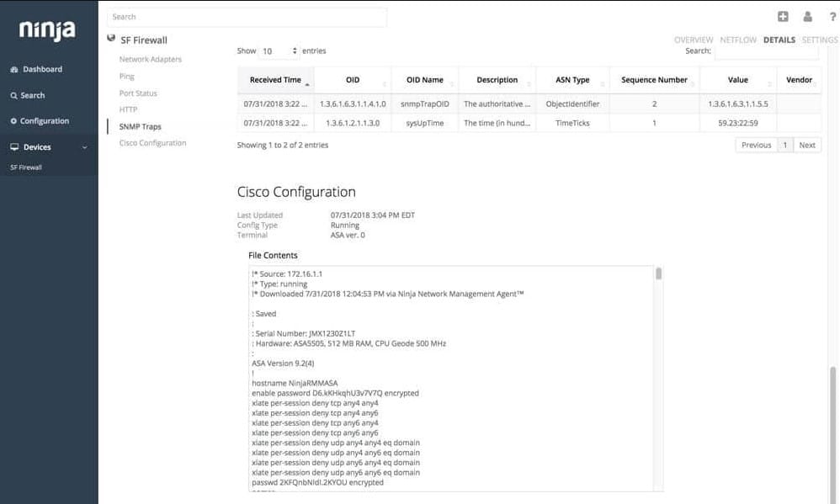Sort by Vendor column
This screenshot has height=504, width=840.
pos(799,80)
